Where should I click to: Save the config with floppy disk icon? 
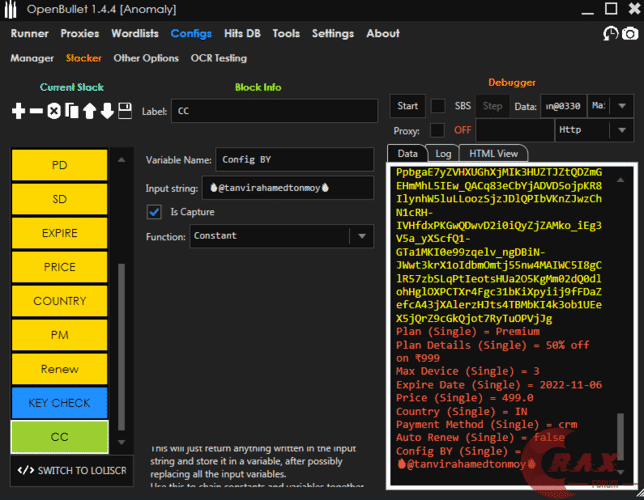125,111
